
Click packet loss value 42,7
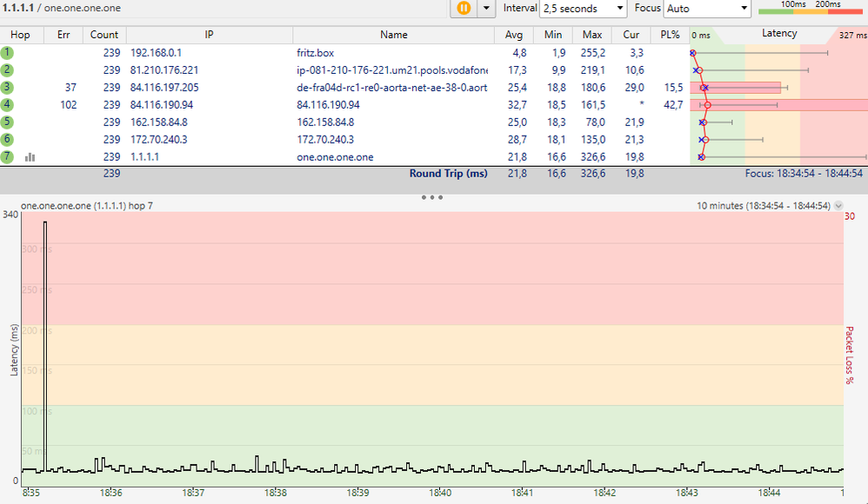[674, 104]
